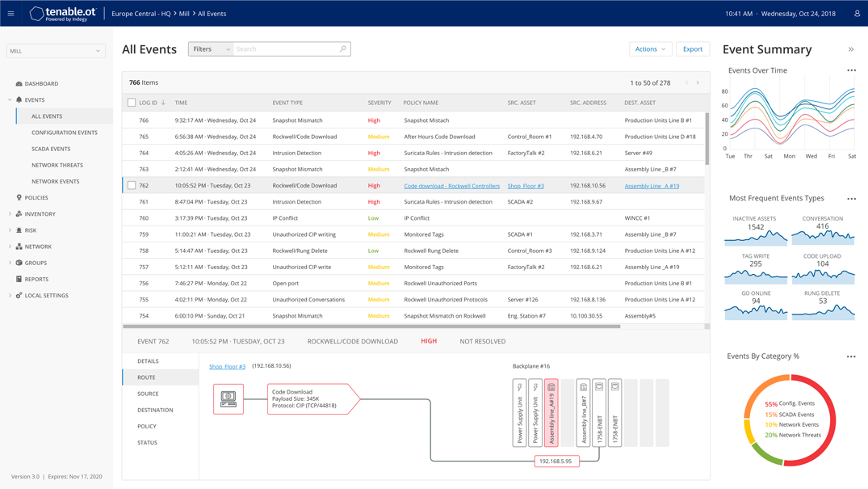This screenshot has width=868, height=489.
Task: Open the hamburger menu icon
Action: click(x=10, y=13)
